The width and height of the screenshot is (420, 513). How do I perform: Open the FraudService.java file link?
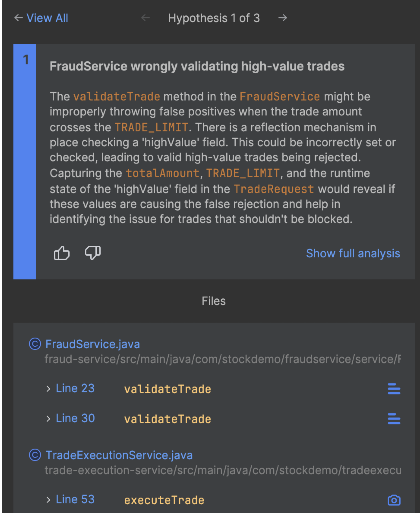(x=93, y=344)
